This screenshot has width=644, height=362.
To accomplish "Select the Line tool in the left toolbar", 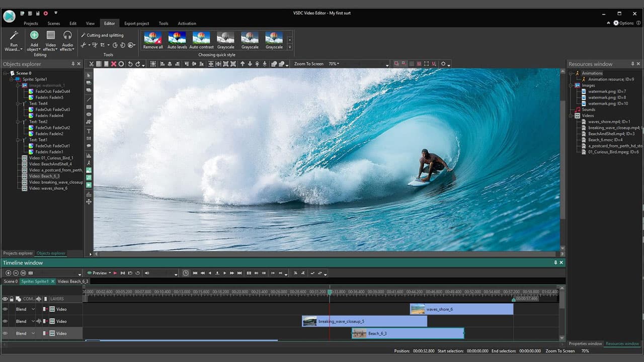I will [89, 99].
